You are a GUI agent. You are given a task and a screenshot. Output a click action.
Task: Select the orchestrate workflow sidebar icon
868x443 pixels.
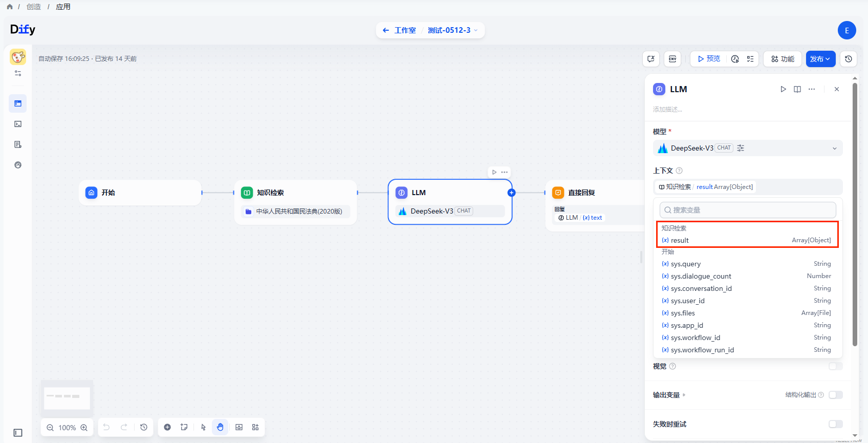pyautogui.click(x=18, y=103)
